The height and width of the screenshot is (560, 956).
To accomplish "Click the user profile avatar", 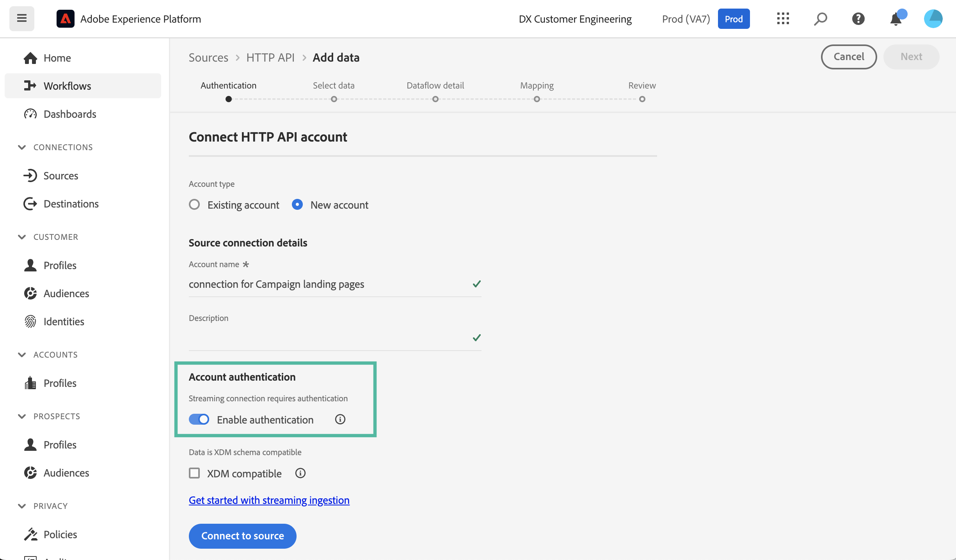I will pyautogui.click(x=933, y=19).
